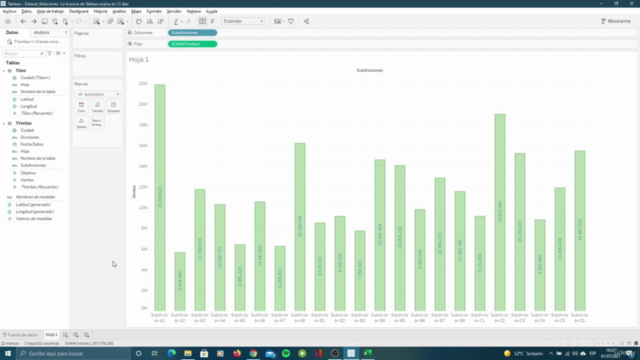Open the Archivo menu
Image resolution: width=640 pixels, height=360 pixels.
[x=9, y=11]
